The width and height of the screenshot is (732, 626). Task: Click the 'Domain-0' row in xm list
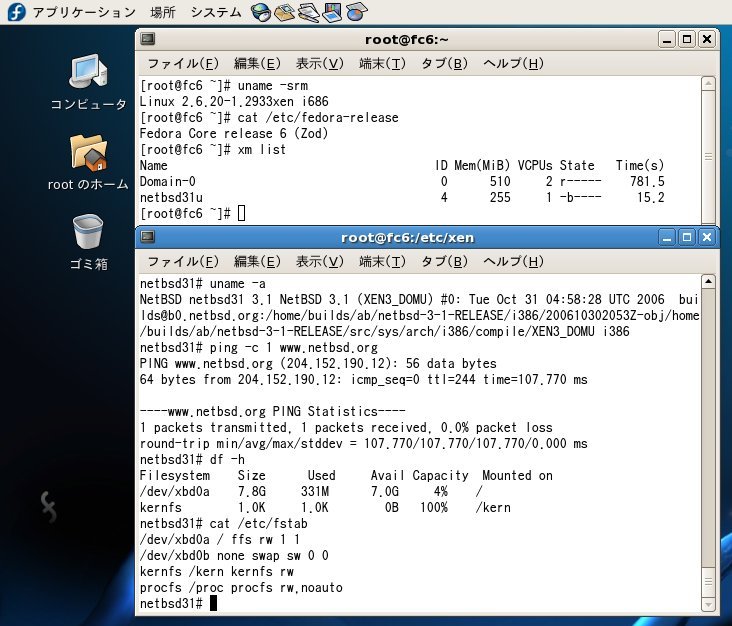click(x=402, y=181)
